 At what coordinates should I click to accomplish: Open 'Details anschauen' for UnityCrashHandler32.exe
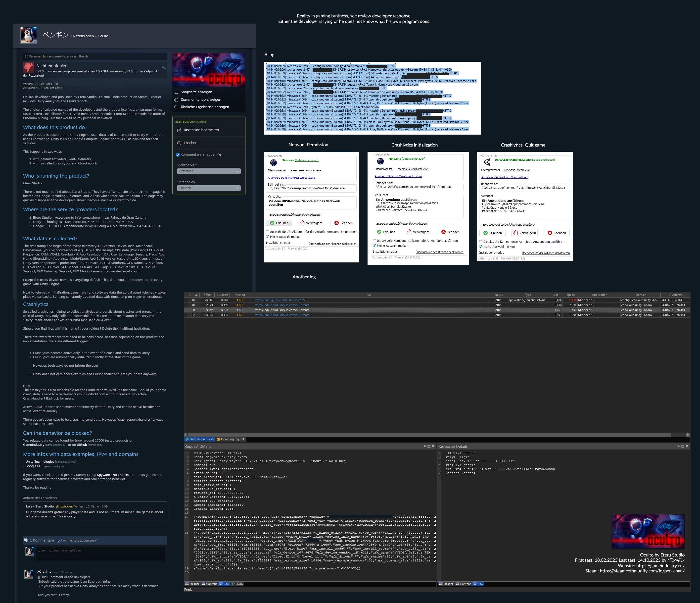(x=543, y=160)
